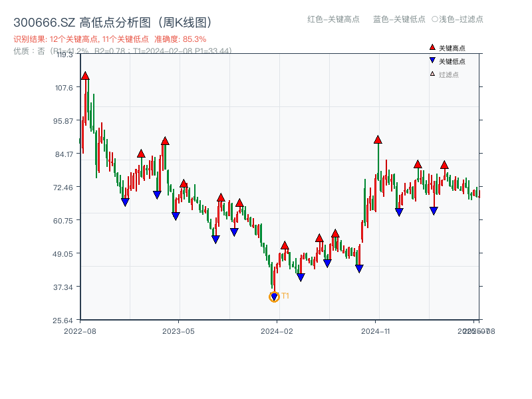Click the blue triangle icon for 关键低点 in legend
Screen dimensions: 532x399
coord(432,61)
